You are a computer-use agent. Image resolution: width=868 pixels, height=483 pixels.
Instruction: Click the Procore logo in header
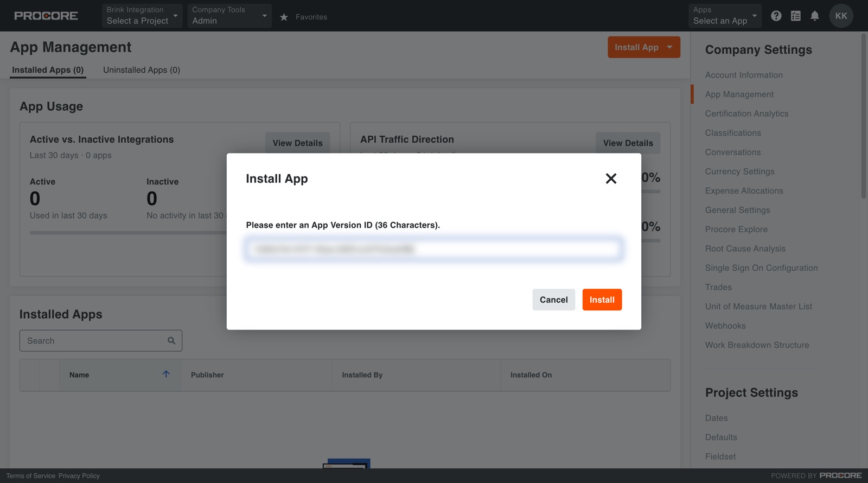(46, 16)
